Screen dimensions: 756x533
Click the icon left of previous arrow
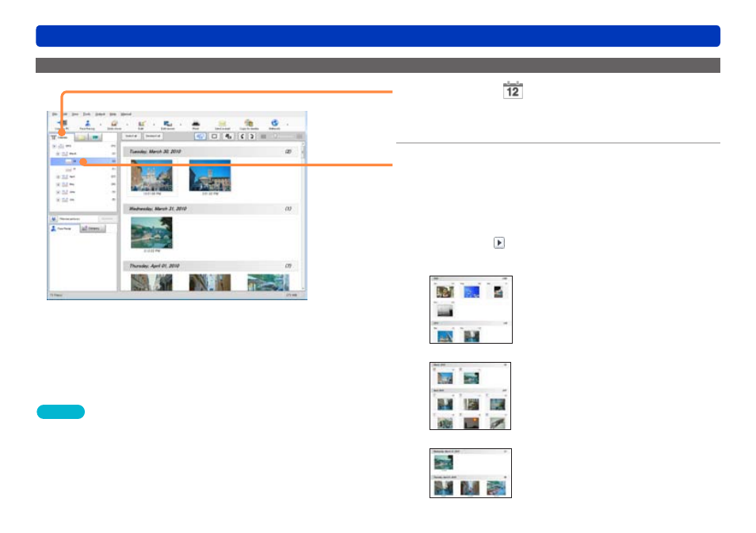pos(228,136)
